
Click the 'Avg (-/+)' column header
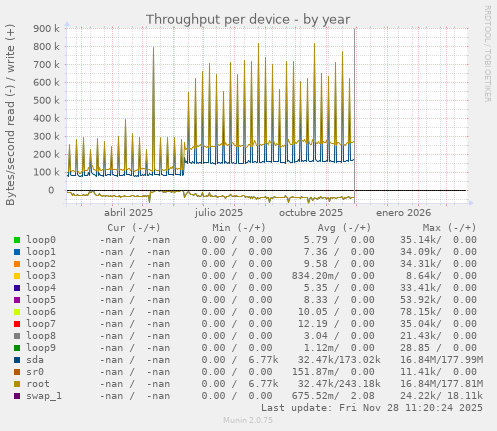pyautogui.click(x=344, y=228)
